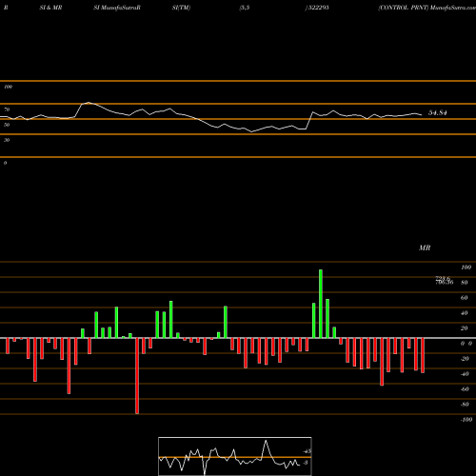Click the longest red MR histogram bar

tap(137, 376)
